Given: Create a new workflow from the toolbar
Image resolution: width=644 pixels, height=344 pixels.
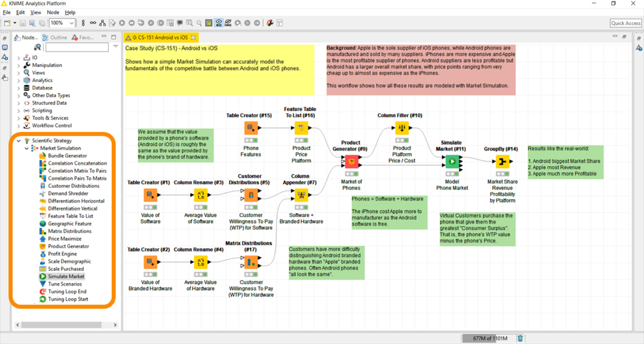Looking at the screenshot, I should [x=7, y=23].
